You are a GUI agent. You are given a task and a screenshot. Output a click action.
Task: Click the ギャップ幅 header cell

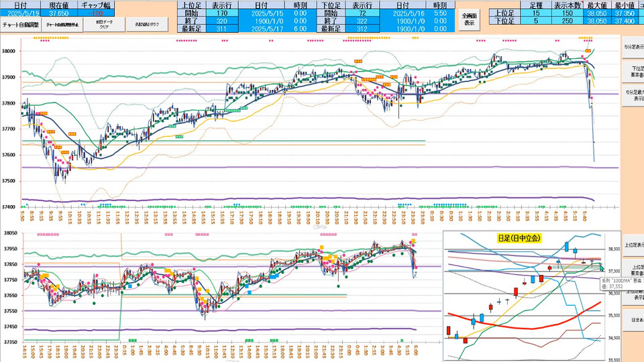(96, 5)
